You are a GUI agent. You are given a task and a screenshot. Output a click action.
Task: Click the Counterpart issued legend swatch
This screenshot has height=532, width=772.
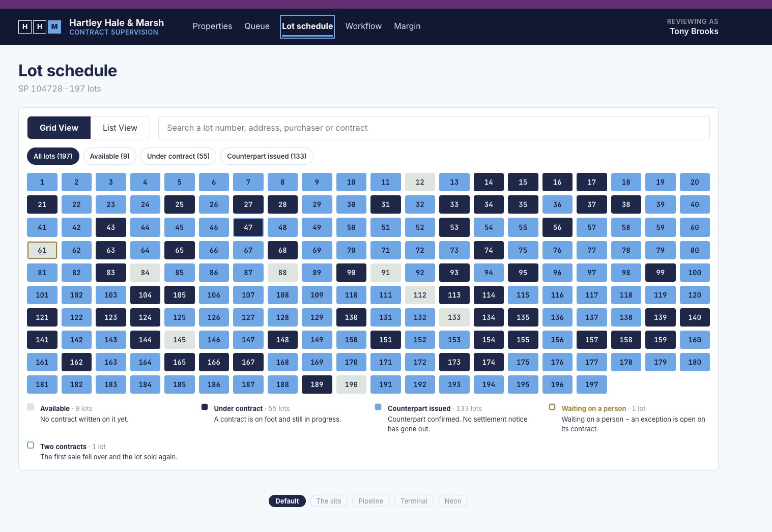coord(378,407)
